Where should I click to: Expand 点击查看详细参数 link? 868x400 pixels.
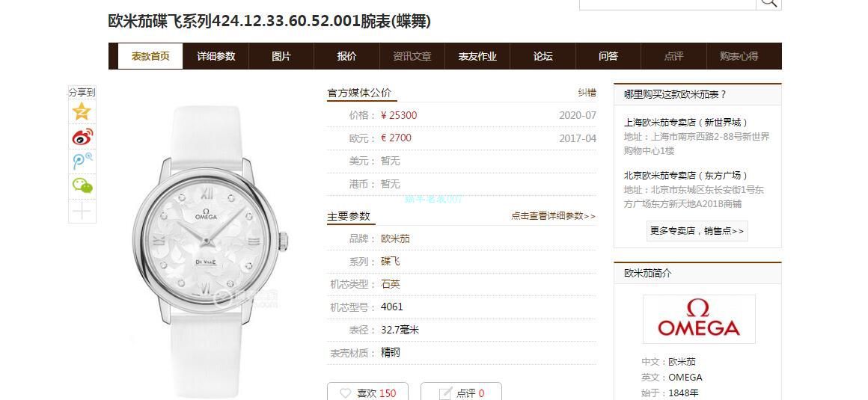(553, 216)
